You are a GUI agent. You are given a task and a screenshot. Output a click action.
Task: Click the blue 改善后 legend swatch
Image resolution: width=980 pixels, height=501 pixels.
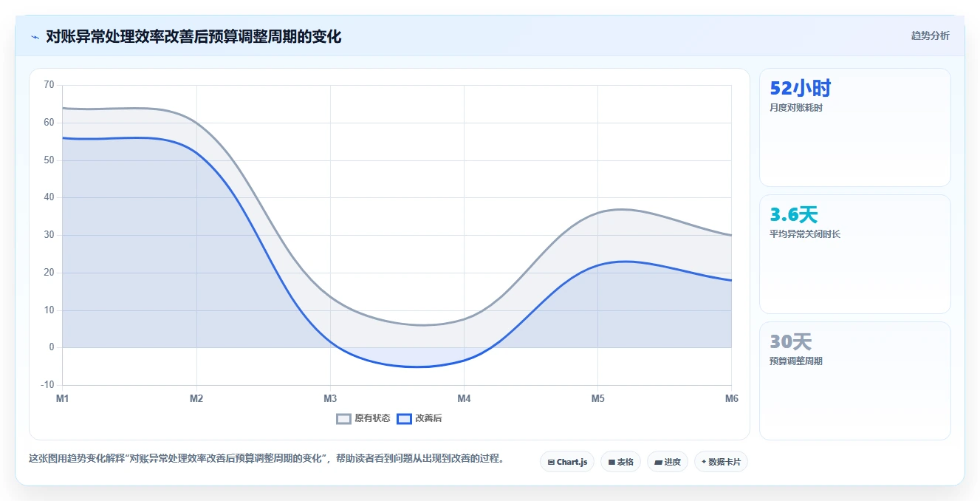[405, 418]
